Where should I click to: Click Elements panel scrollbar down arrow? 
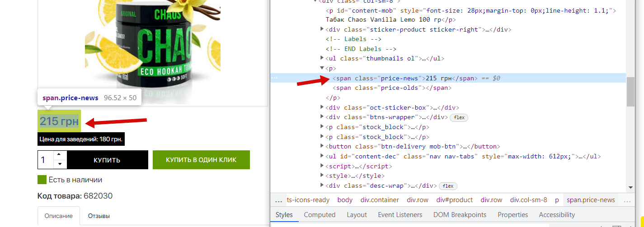click(630, 187)
